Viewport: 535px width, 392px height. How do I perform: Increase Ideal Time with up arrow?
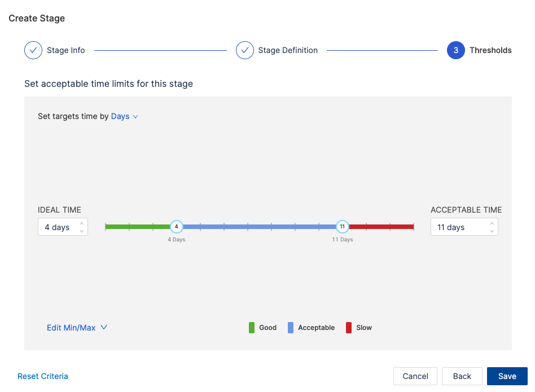coord(82,223)
